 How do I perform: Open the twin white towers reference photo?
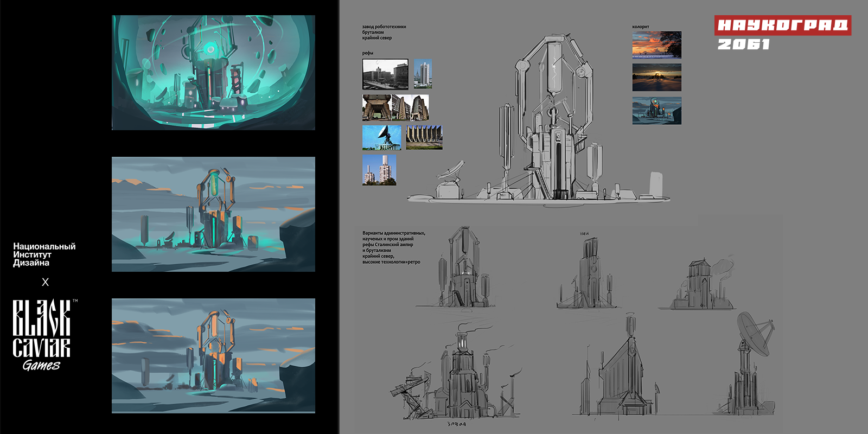tap(379, 170)
